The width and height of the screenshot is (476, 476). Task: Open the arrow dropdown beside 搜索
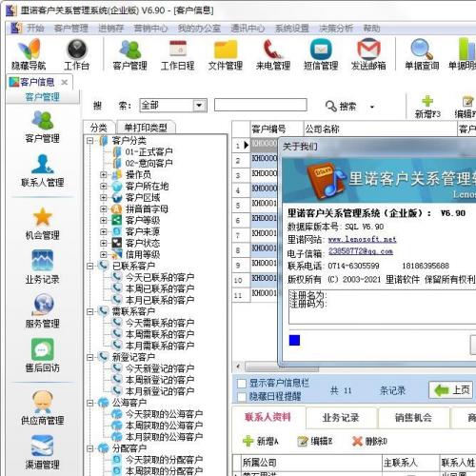(x=372, y=107)
